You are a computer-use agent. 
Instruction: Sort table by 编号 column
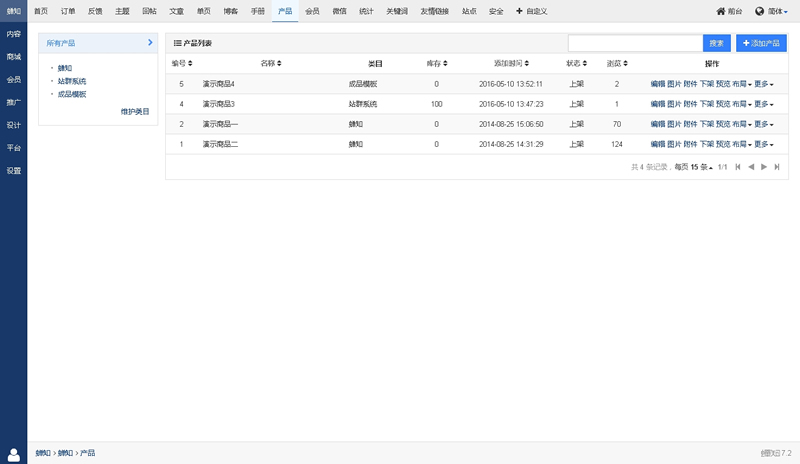tap(183, 63)
